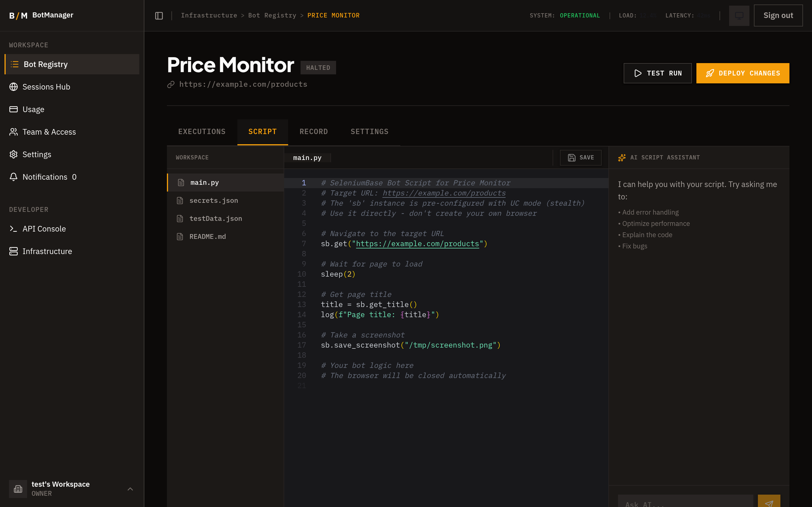Select line 1 in the code gutter

click(304, 183)
